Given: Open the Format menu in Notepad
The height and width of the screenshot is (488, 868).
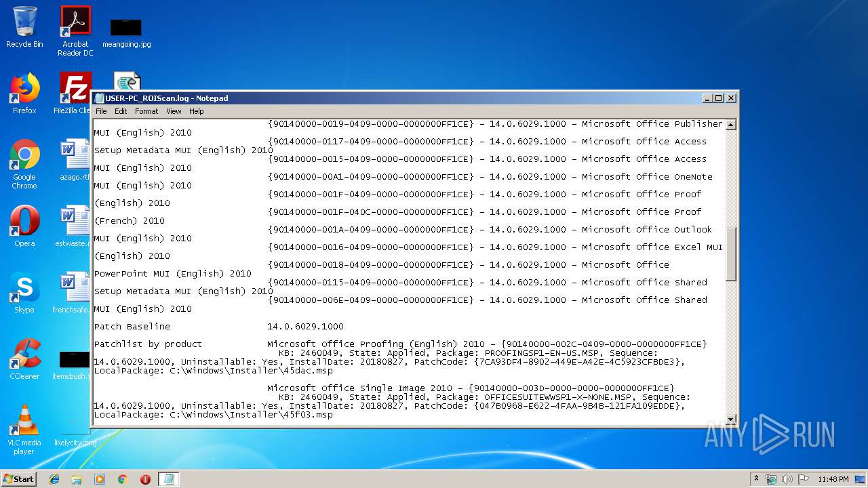Looking at the screenshot, I should pos(146,111).
